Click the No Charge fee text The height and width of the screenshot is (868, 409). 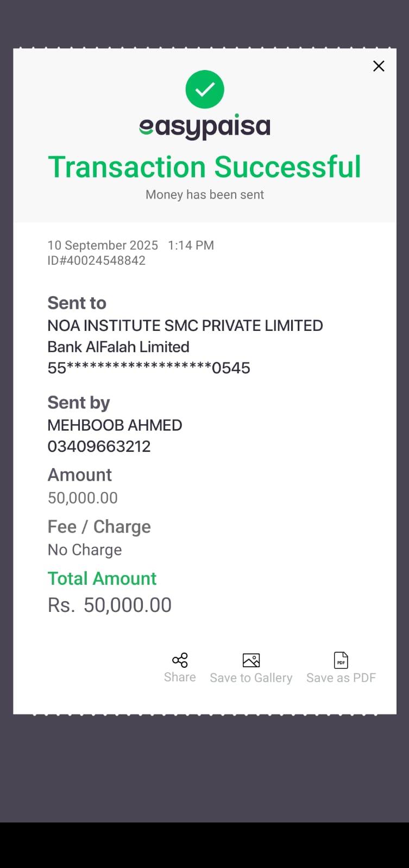tap(85, 550)
